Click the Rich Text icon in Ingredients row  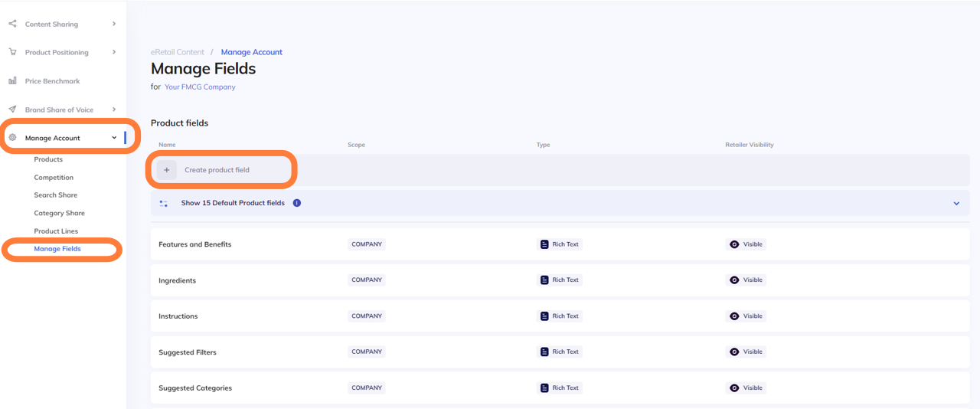544,280
